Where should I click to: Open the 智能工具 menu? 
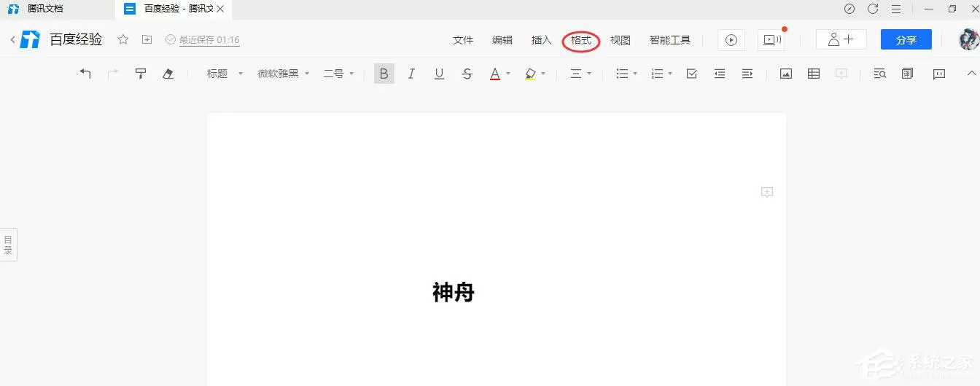(x=670, y=40)
